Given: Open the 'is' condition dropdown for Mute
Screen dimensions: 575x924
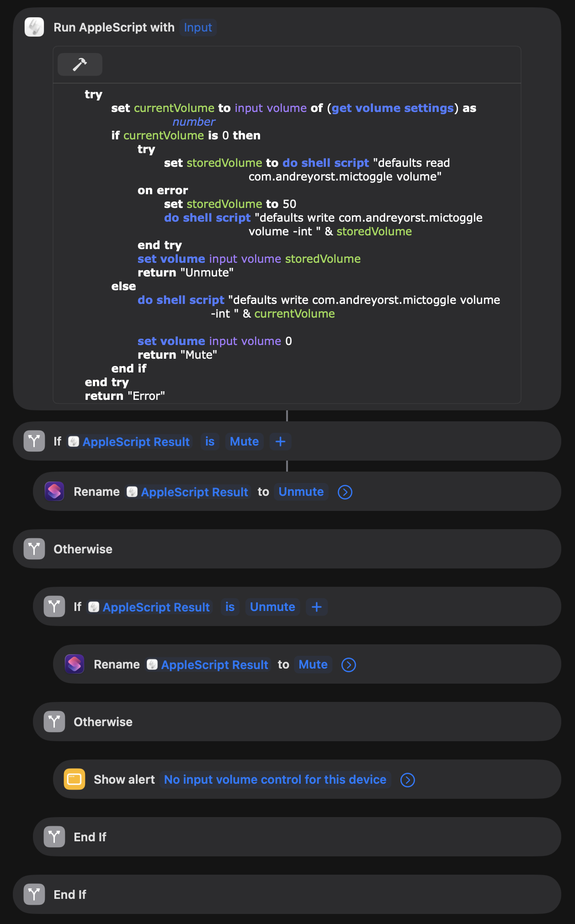Looking at the screenshot, I should click(x=210, y=441).
